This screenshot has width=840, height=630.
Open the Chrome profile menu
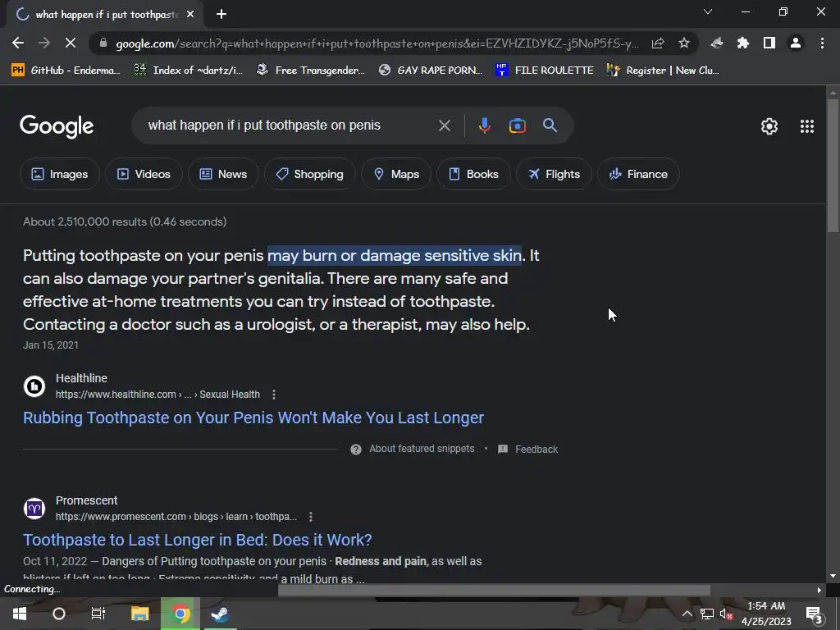pos(796,43)
